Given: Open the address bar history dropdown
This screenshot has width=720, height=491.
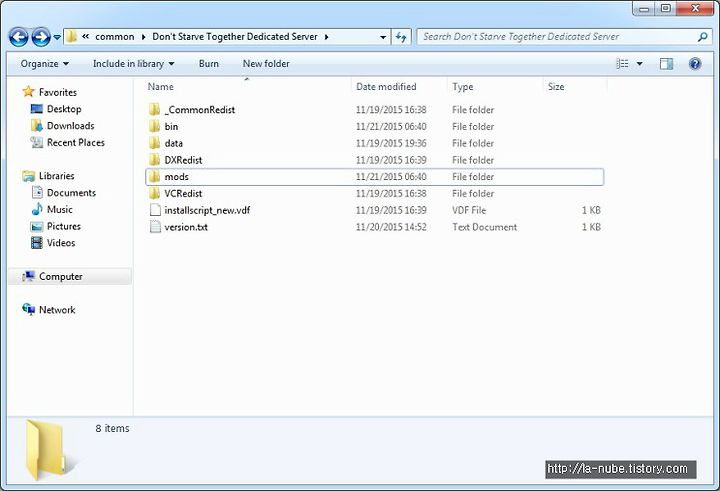Looking at the screenshot, I should coord(383,37).
